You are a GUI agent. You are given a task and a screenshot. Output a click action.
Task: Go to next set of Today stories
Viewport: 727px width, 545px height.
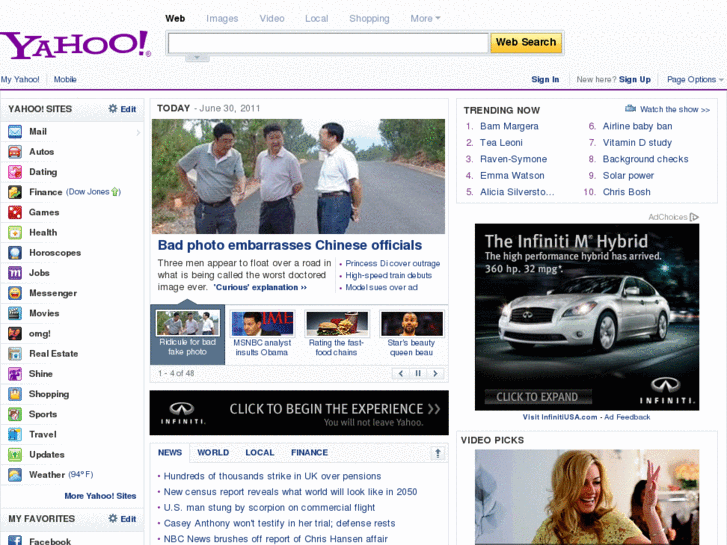click(435, 373)
